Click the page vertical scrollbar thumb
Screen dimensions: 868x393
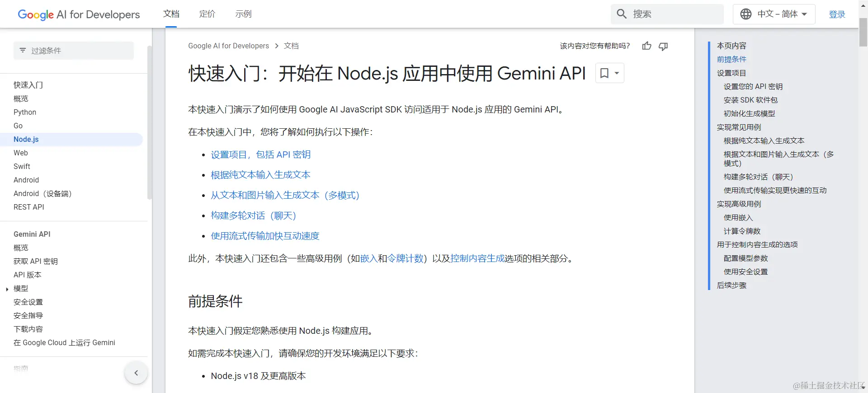[x=863, y=33]
